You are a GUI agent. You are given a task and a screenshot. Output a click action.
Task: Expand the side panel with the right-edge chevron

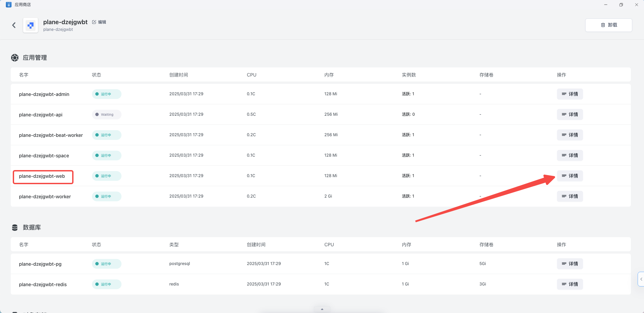click(641, 279)
